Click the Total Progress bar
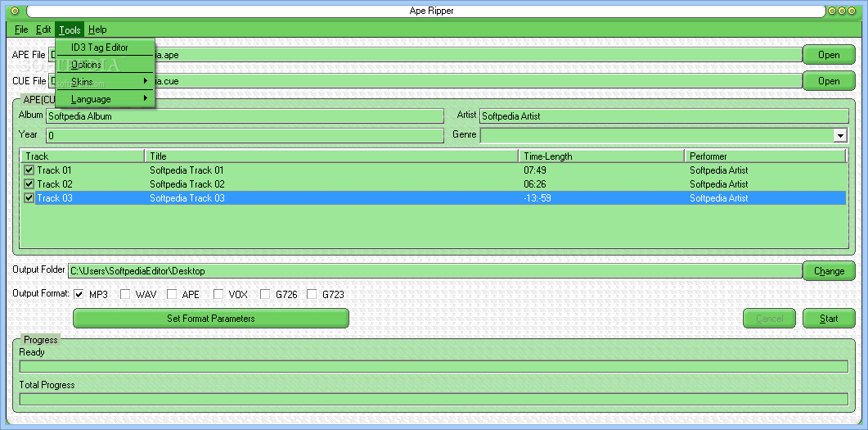The height and width of the screenshot is (430, 868). point(434,399)
